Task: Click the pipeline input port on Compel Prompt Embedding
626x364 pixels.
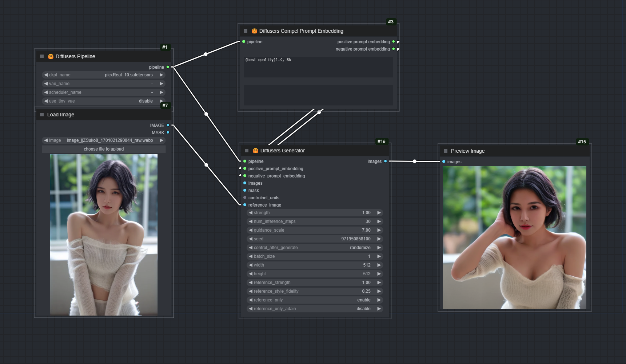Action: coord(244,41)
